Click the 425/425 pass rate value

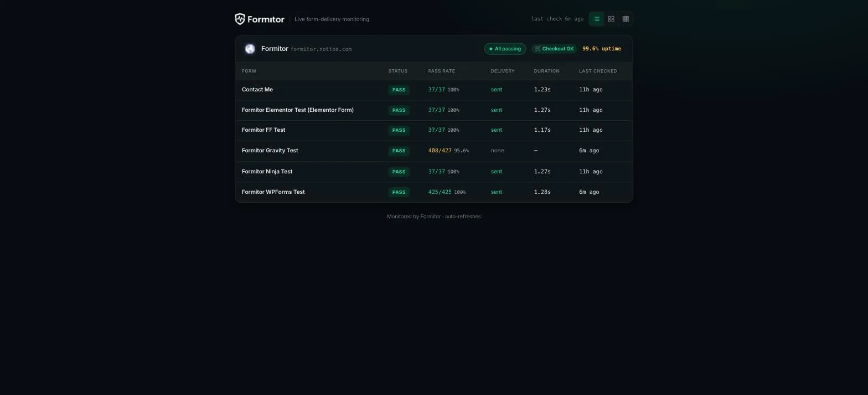click(440, 192)
